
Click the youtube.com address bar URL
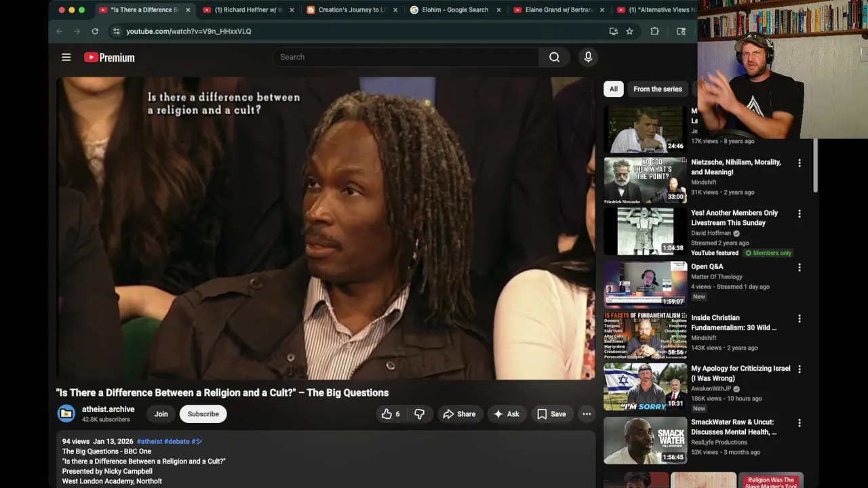(189, 31)
